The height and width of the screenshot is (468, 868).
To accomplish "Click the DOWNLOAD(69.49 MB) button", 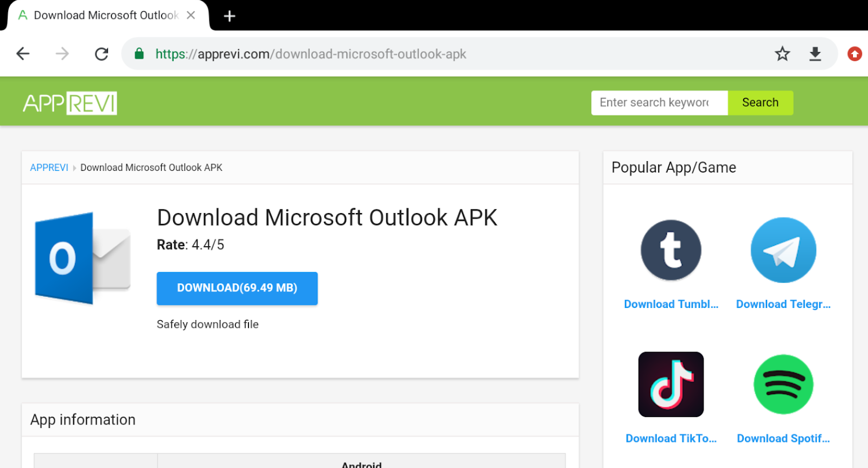I will point(237,288).
